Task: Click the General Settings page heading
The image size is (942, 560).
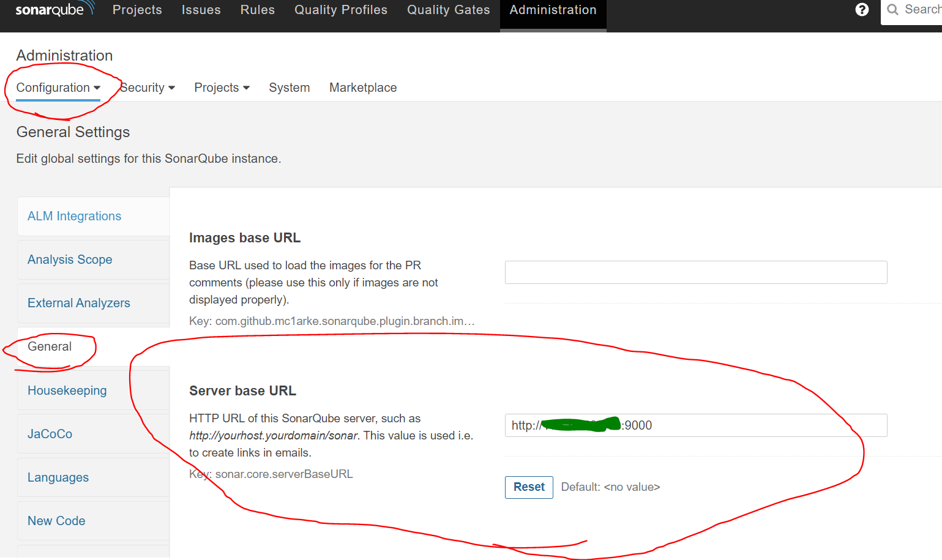Action: click(73, 132)
